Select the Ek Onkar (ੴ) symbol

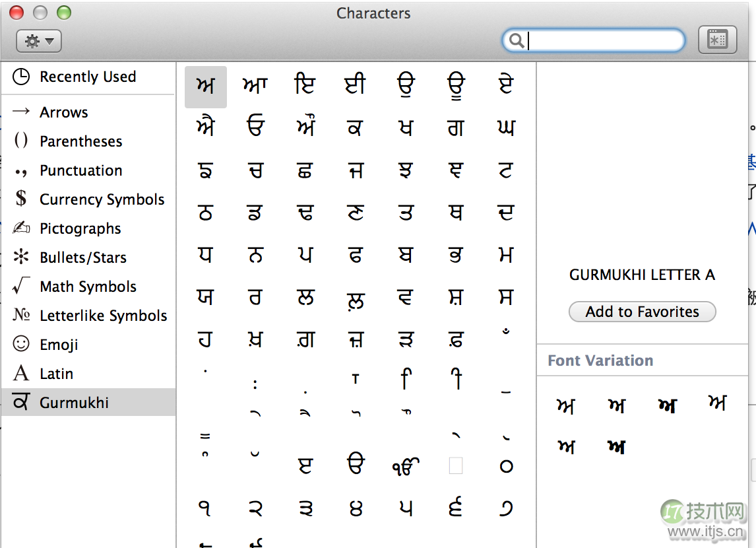click(x=406, y=466)
